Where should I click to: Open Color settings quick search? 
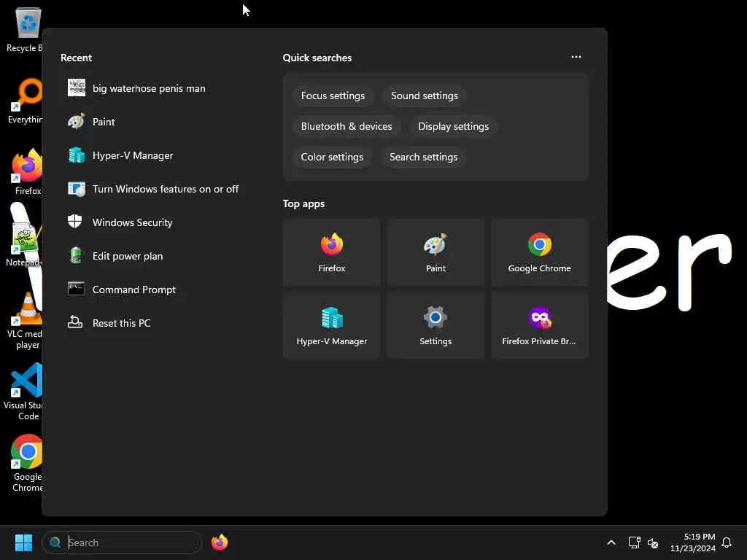point(332,157)
